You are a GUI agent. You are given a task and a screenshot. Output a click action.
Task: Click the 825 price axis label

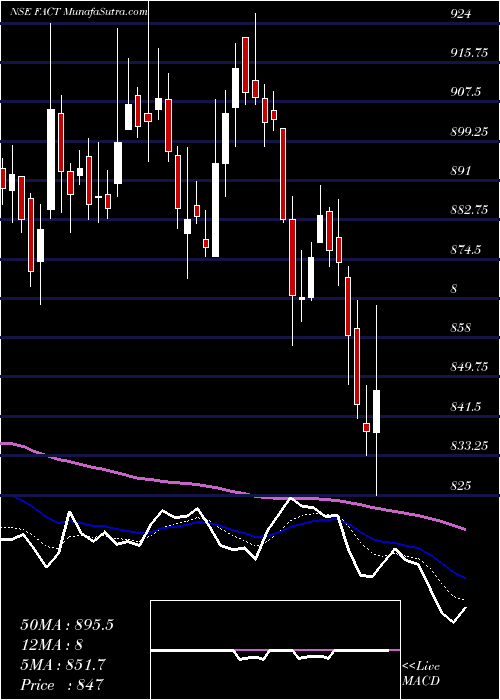tap(461, 485)
